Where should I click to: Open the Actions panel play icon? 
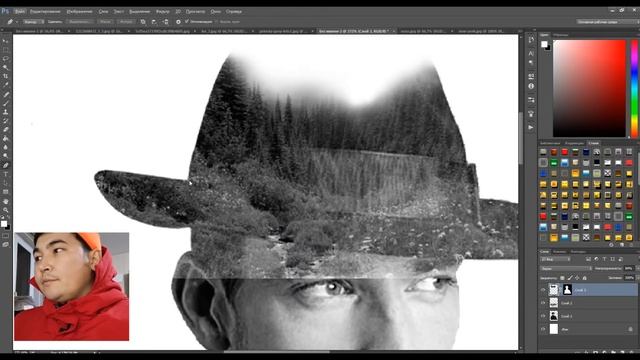pyautogui.click(x=531, y=127)
